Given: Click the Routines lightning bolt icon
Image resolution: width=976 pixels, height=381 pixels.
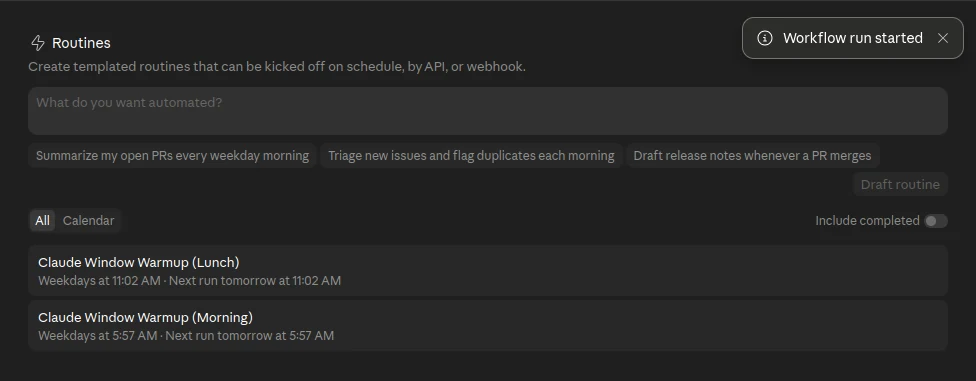Looking at the screenshot, I should (37, 43).
